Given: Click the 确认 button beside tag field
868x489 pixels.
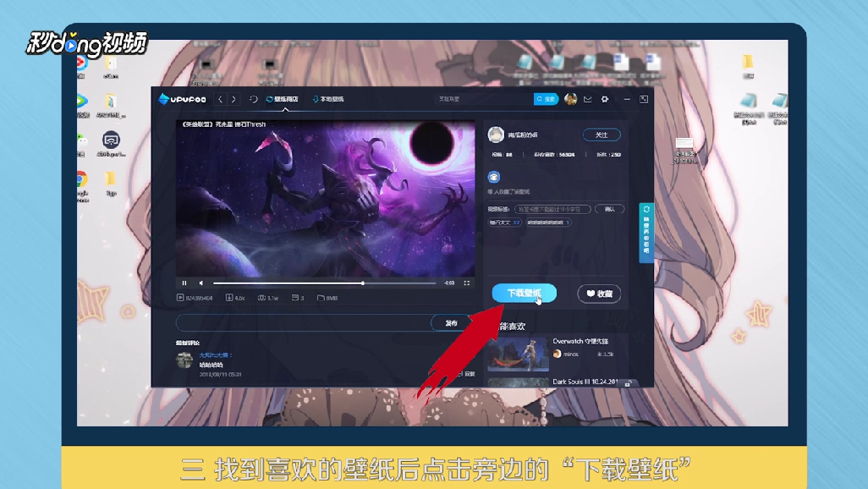Looking at the screenshot, I should [x=609, y=209].
